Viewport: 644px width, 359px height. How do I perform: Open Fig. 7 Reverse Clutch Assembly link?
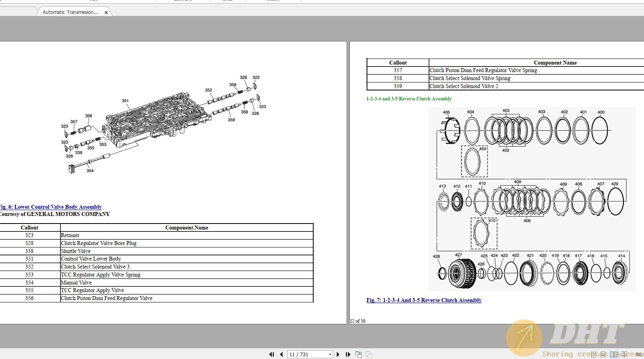(424, 300)
